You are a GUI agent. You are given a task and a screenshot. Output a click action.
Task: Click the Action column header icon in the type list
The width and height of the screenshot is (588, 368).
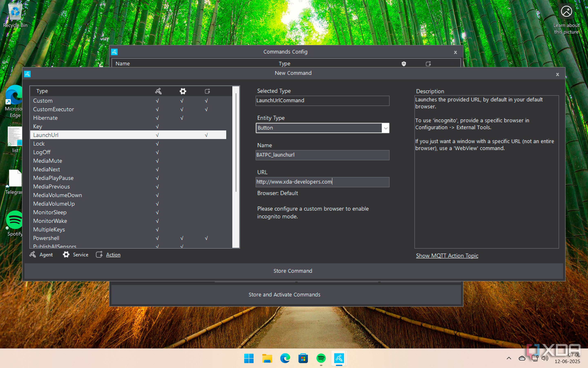coord(207,91)
